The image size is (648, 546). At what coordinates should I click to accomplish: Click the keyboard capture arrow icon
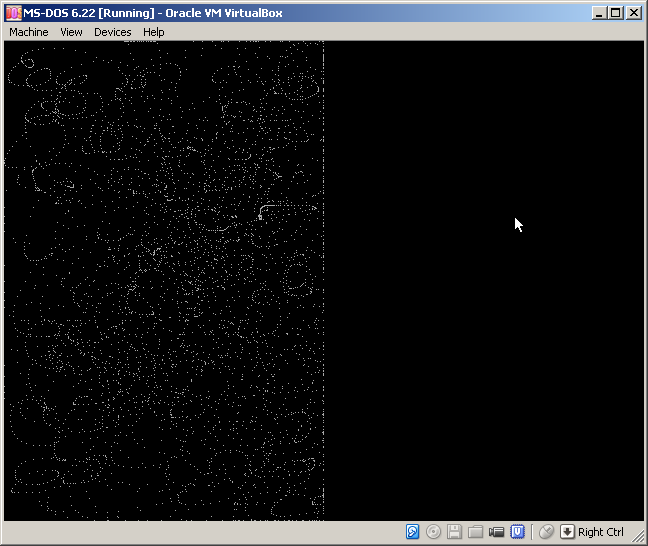click(x=567, y=532)
